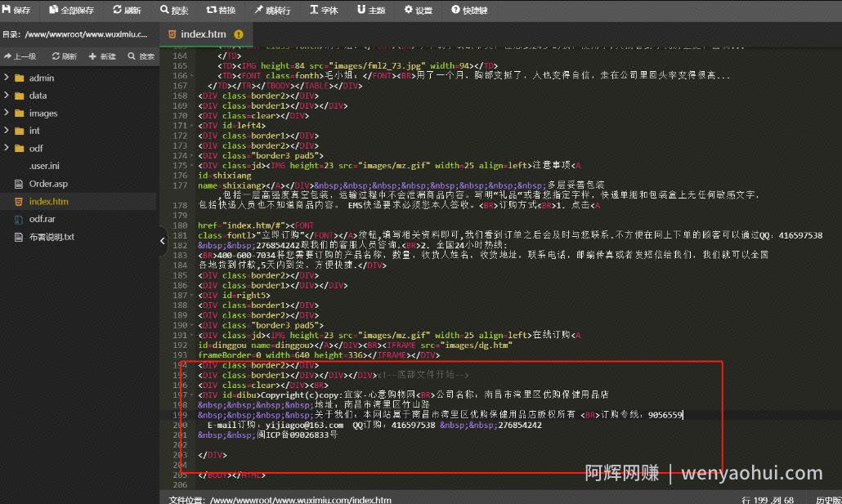Expand the odf folder arrow

point(7,148)
